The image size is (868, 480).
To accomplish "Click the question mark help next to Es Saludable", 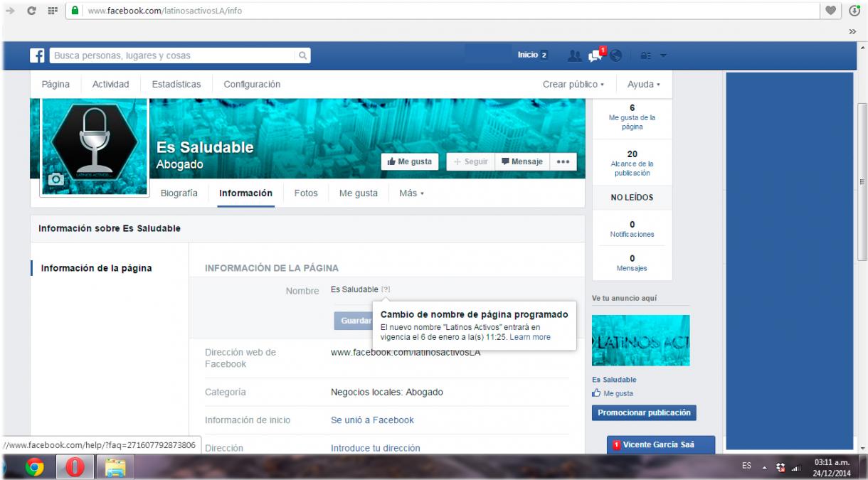I will click(x=386, y=289).
